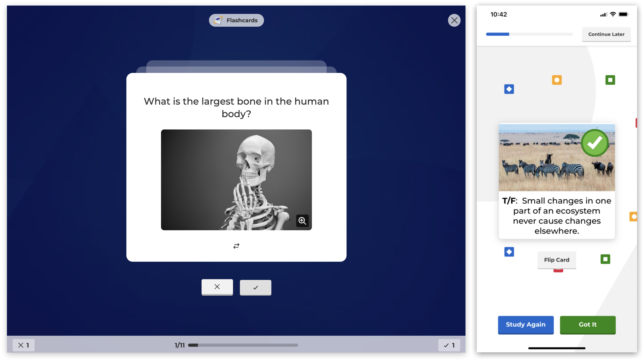Screen dimensions: 644x361
Task: Mark the bone flashcard as correct
Action: click(255, 287)
